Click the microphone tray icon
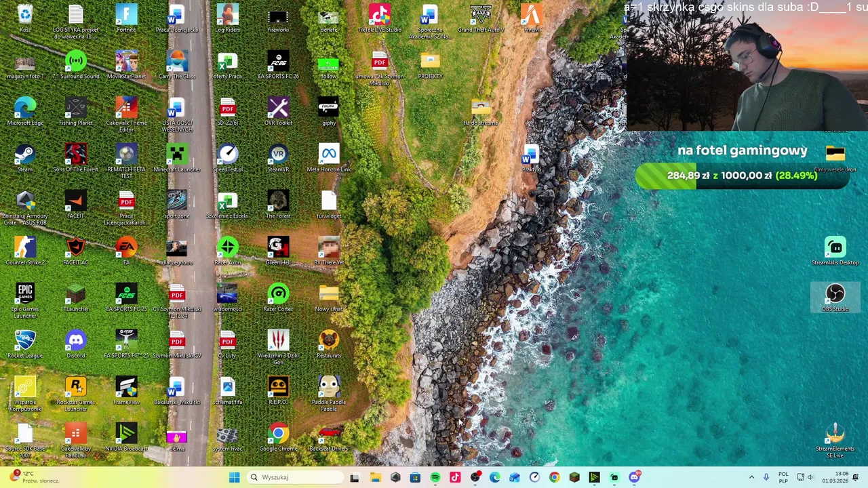The height and width of the screenshot is (488, 868). tap(766, 477)
